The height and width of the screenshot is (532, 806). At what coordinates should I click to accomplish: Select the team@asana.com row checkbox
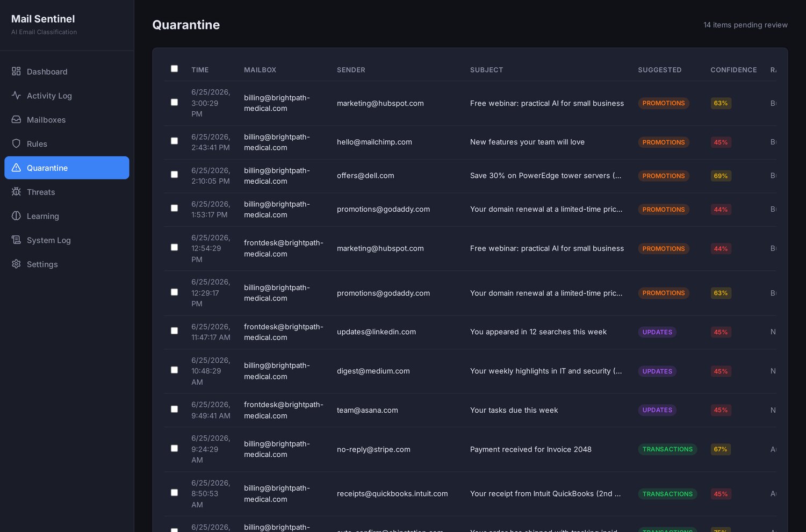click(174, 409)
